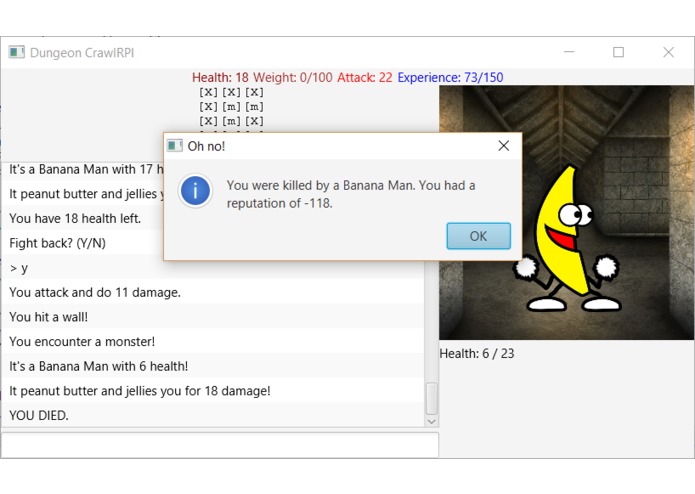Close the Oh no! dialog with X
Image resolution: width=695 pixels, height=494 pixels.
click(504, 146)
